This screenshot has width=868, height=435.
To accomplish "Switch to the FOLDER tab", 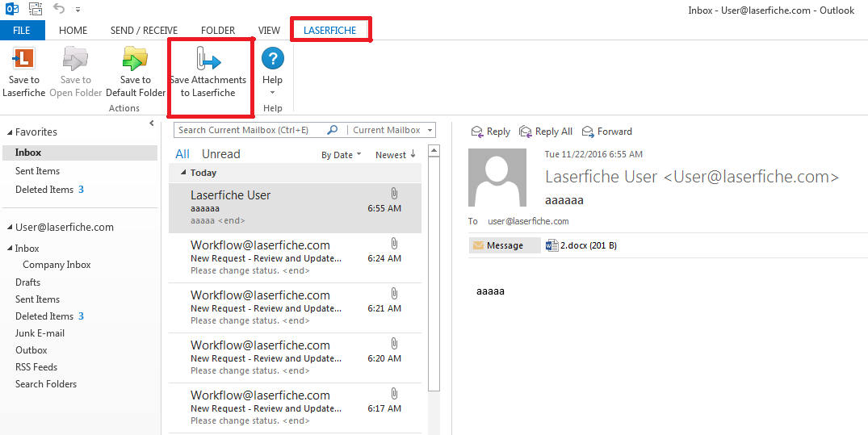I will [x=218, y=31].
